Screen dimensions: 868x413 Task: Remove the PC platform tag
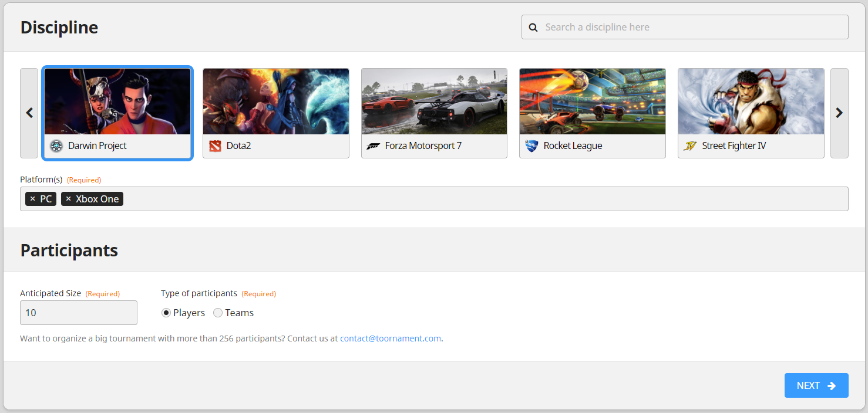click(x=32, y=199)
